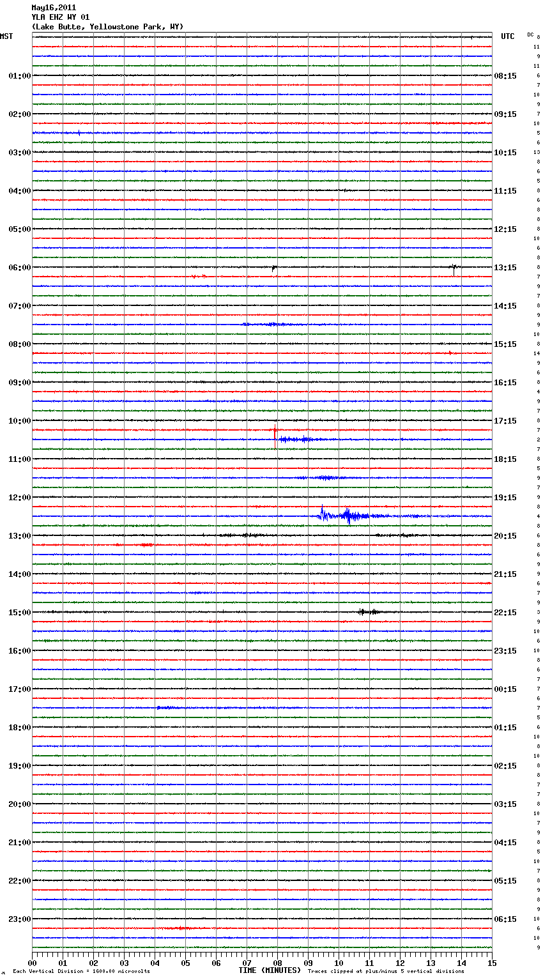Select the 21:00 MST time label

[x=20, y=843]
